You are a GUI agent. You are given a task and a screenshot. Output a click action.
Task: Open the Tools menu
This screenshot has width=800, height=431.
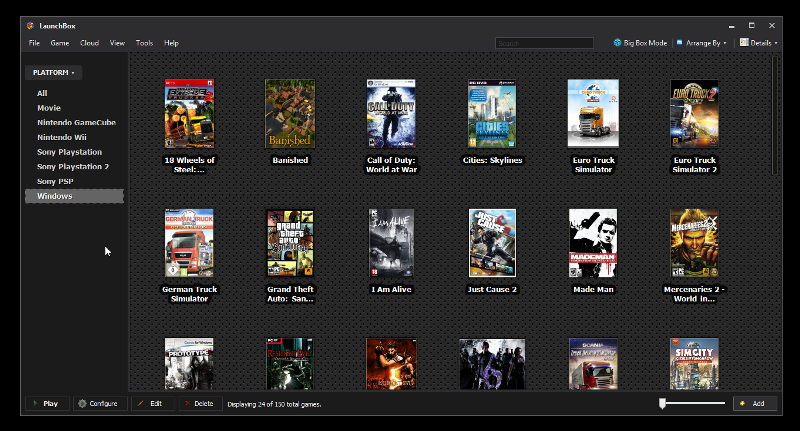pyautogui.click(x=144, y=43)
